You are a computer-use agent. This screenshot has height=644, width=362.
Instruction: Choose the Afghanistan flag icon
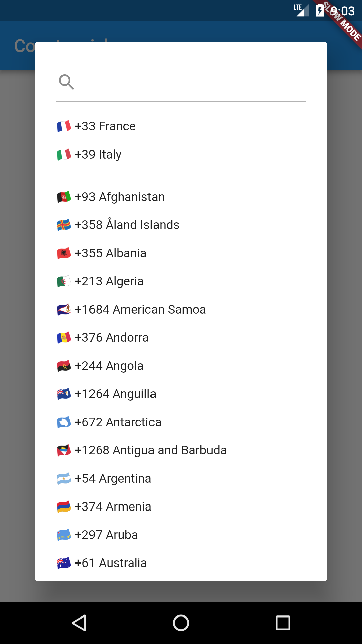pos(64,197)
